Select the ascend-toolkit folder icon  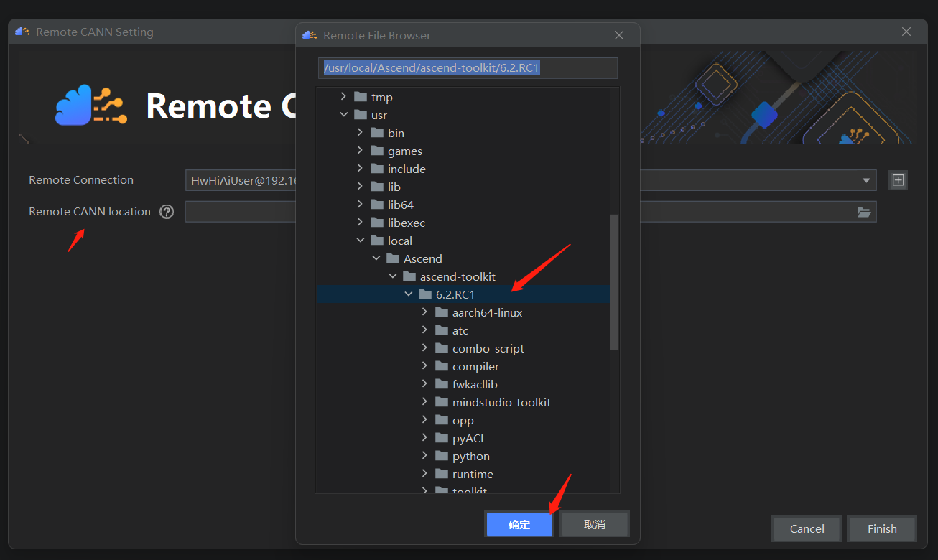tap(409, 276)
